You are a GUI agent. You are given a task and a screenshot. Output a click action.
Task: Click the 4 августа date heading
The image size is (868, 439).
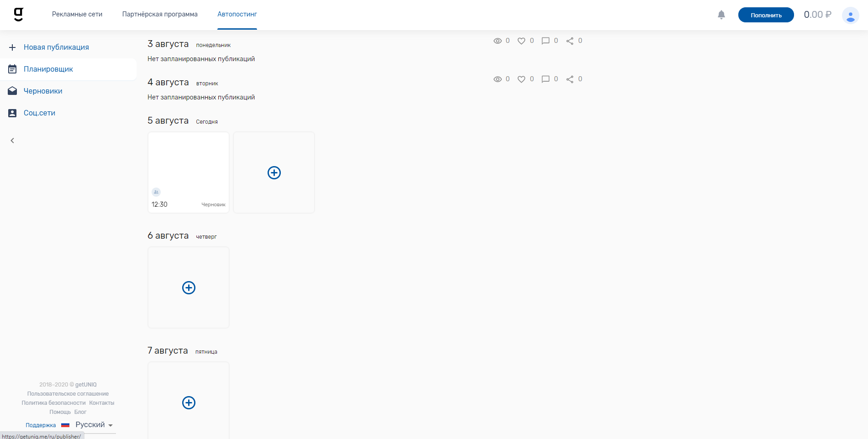click(168, 82)
